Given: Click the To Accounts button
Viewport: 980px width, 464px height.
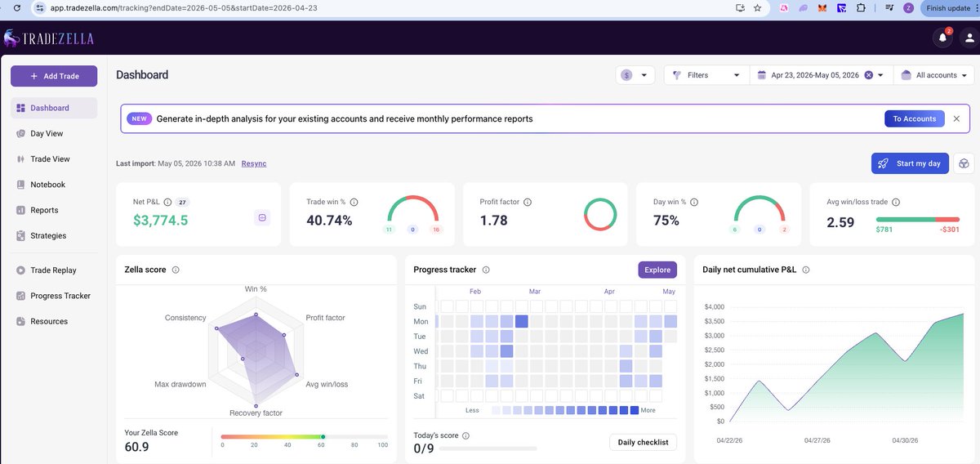Looking at the screenshot, I should tap(914, 118).
